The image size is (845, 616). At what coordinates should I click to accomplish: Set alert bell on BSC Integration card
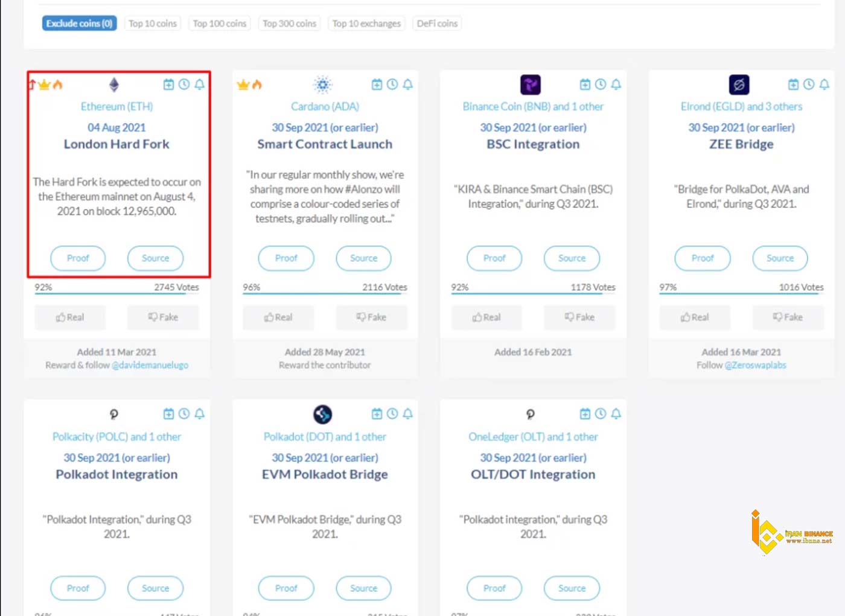pos(616,84)
